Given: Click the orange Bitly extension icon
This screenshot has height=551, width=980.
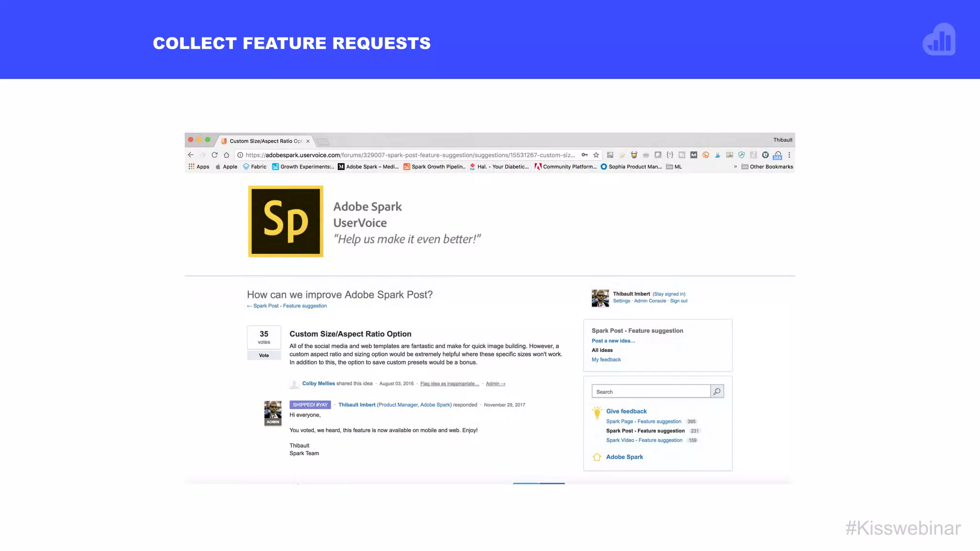Looking at the screenshot, I should (706, 155).
